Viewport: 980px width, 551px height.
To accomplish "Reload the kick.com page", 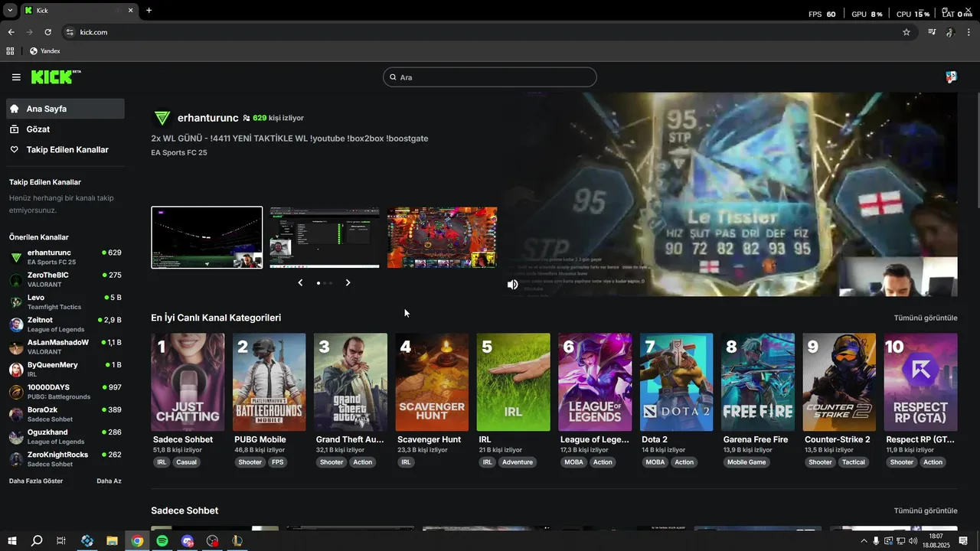I will pos(47,32).
